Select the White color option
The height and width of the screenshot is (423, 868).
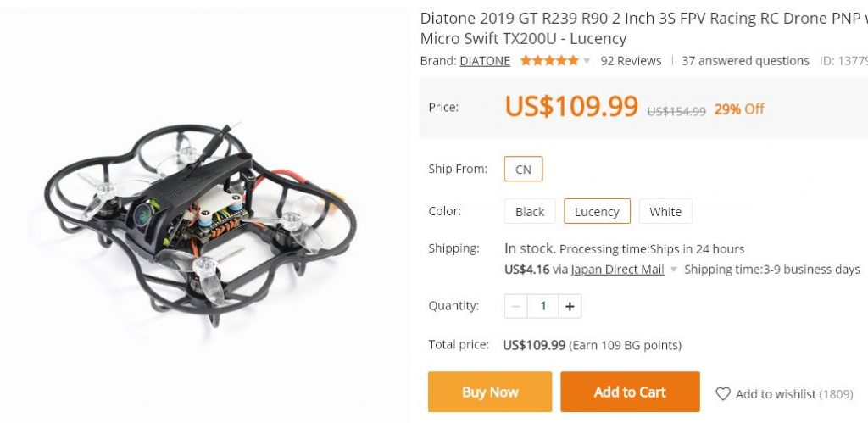click(x=665, y=212)
